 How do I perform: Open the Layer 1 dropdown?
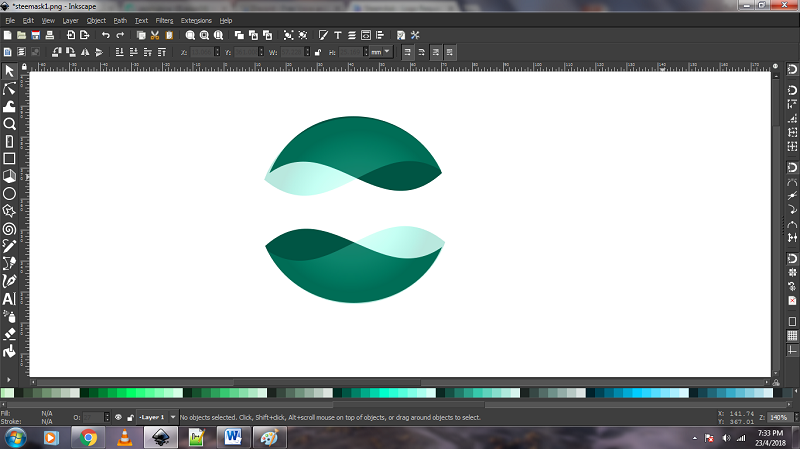tap(173, 417)
